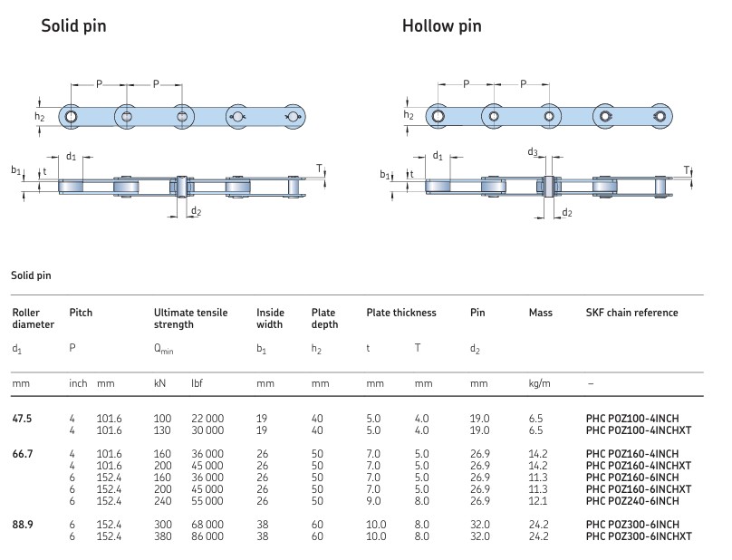Click the solid pin chain top-view drawing
732x560 pixels.
(181, 186)
